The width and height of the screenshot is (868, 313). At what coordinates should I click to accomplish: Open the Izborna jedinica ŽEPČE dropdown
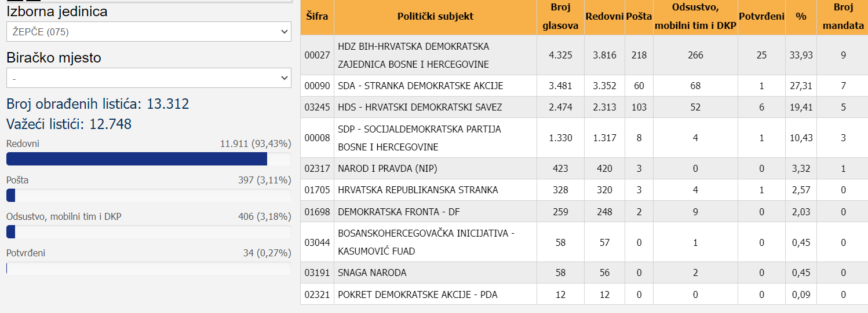[x=148, y=32]
